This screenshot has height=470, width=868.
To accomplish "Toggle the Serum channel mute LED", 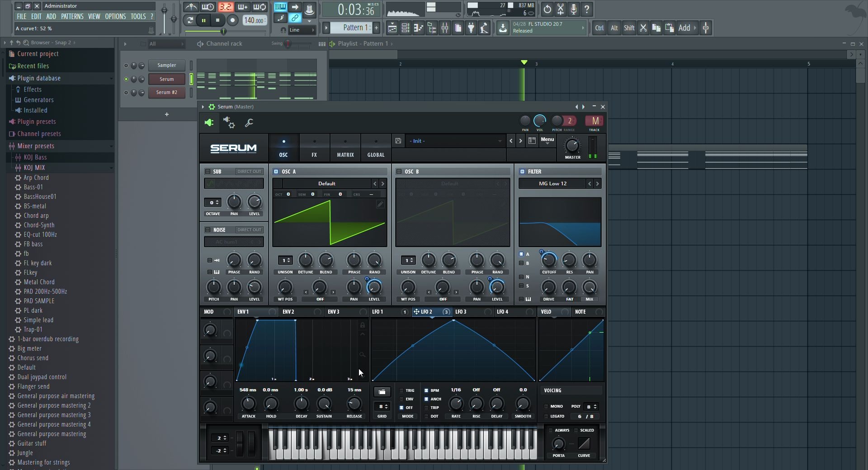I will pyautogui.click(x=126, y=79).
